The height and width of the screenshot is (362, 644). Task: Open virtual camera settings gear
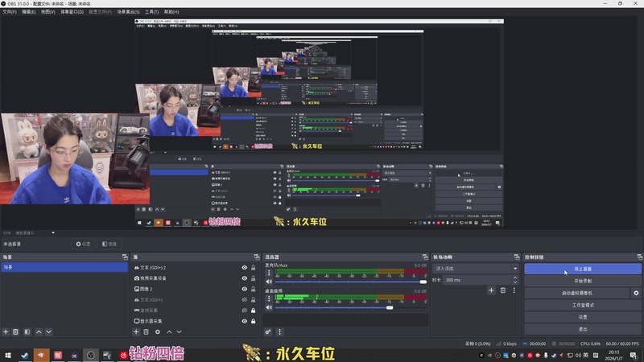636,293
